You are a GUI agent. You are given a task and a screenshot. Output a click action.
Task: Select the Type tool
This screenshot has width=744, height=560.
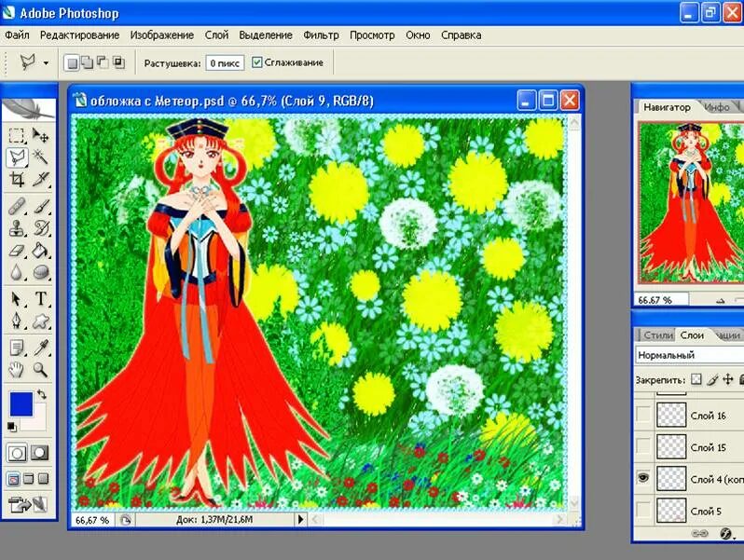[41, 299]
